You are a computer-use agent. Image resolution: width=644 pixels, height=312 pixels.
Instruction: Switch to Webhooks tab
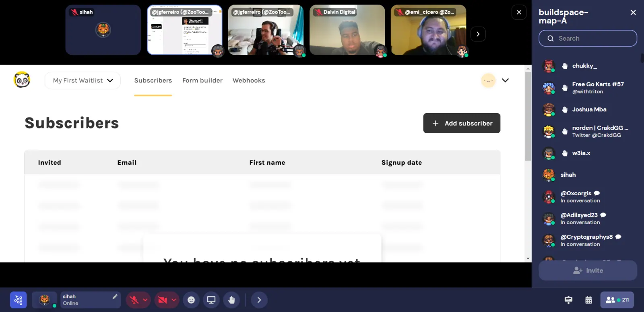click(x=249, y=81)
